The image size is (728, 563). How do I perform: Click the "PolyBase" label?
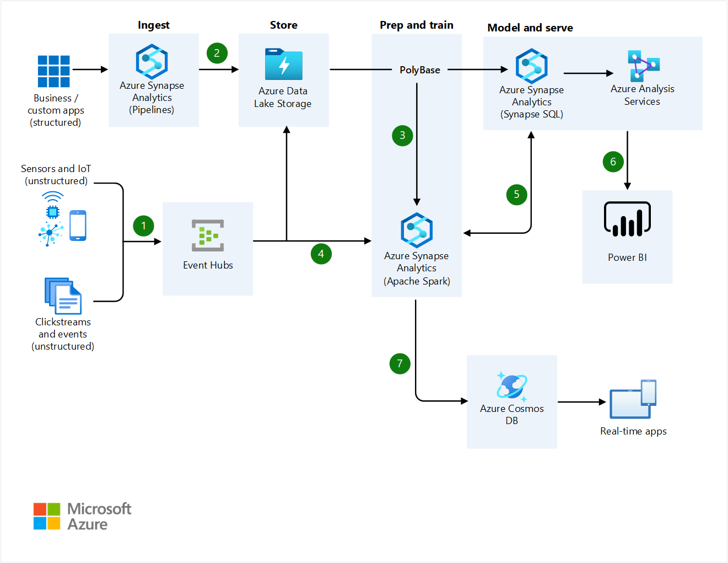point(420,70)
